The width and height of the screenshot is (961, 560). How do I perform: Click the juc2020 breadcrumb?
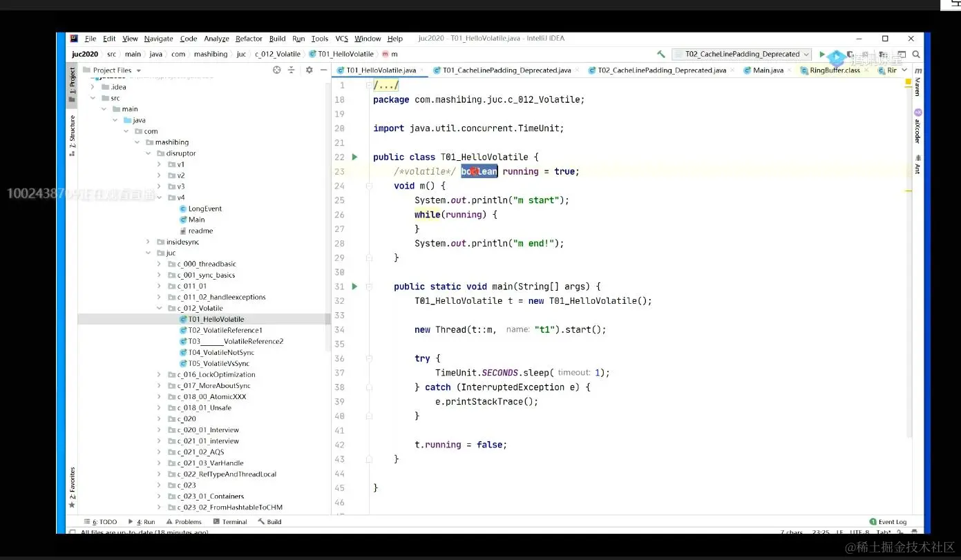pyautogui.click(x=85, y=54)
